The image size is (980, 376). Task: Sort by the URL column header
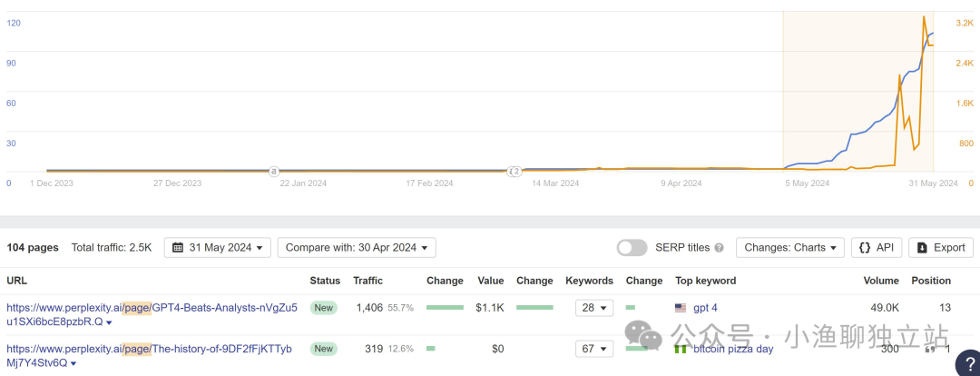pyautogui.click(x=17, y=281)
